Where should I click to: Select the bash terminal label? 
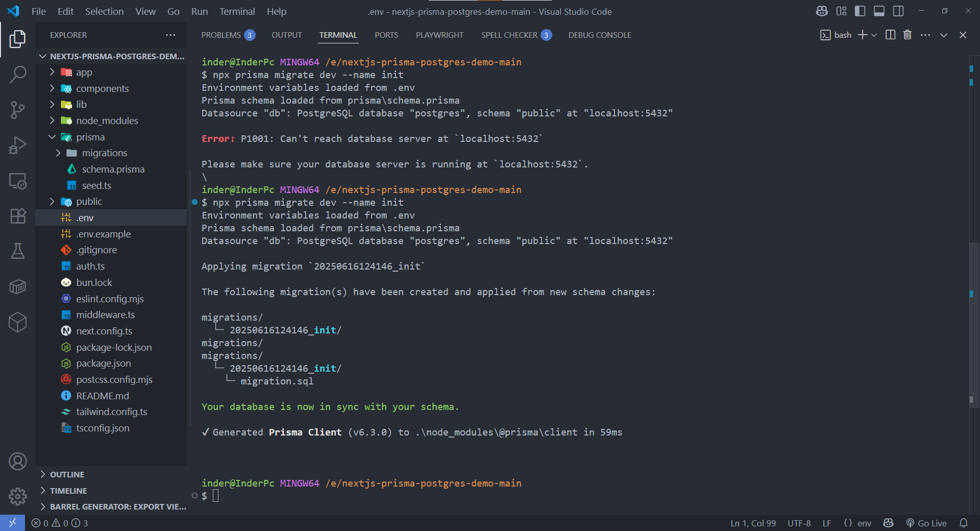tap(836, 35)
